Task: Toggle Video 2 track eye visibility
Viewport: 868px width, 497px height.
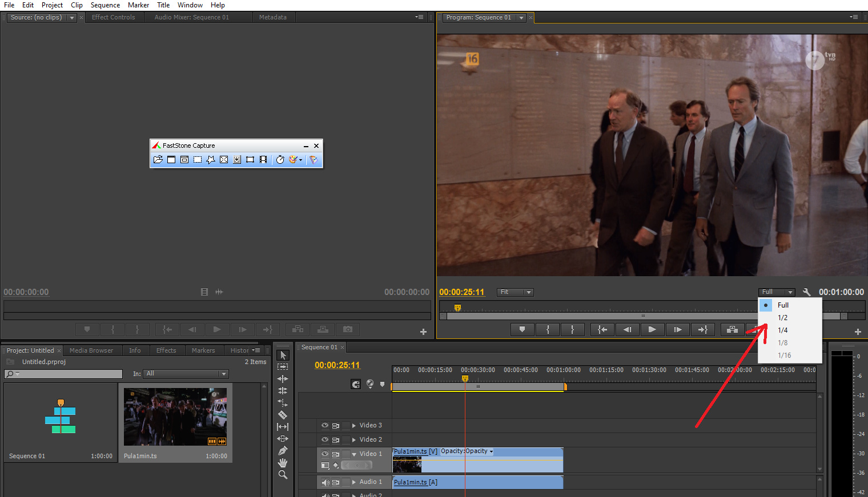Action: click(x=325, y=439)
